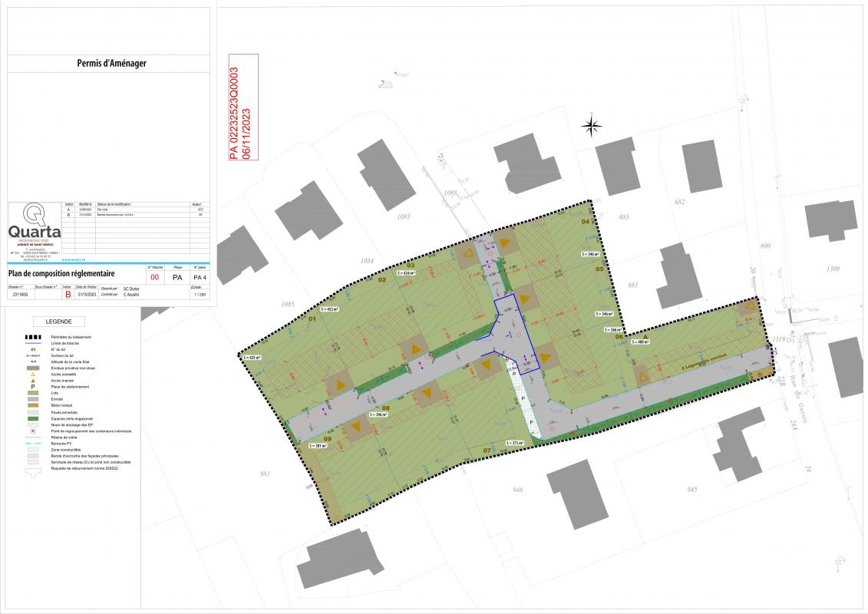Image resolution: width=868 pixels, height=614 pixels.
Task: Click the red indice 'B' cell
Action: [67, 294]
